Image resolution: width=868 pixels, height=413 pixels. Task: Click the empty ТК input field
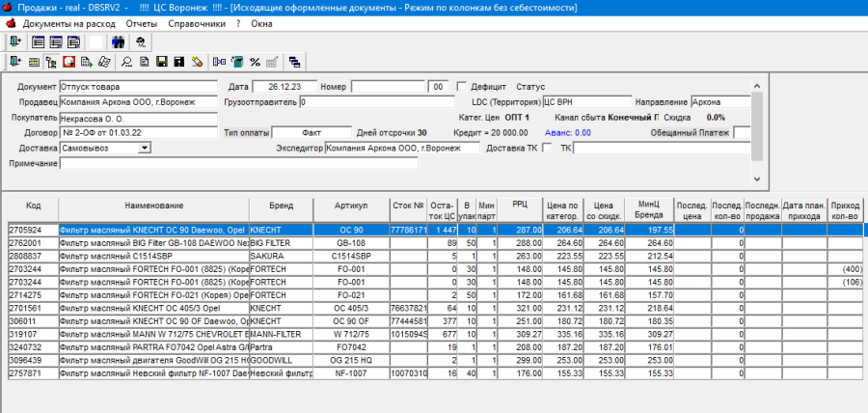coord(662,148)
